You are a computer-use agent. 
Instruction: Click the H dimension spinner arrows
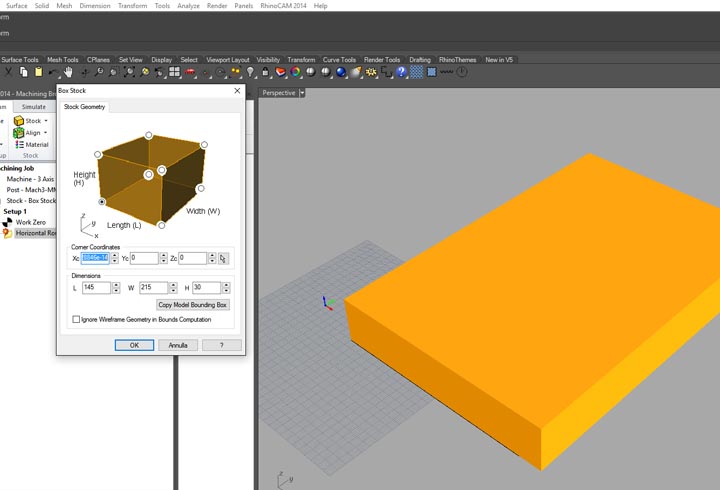(226, 288)
